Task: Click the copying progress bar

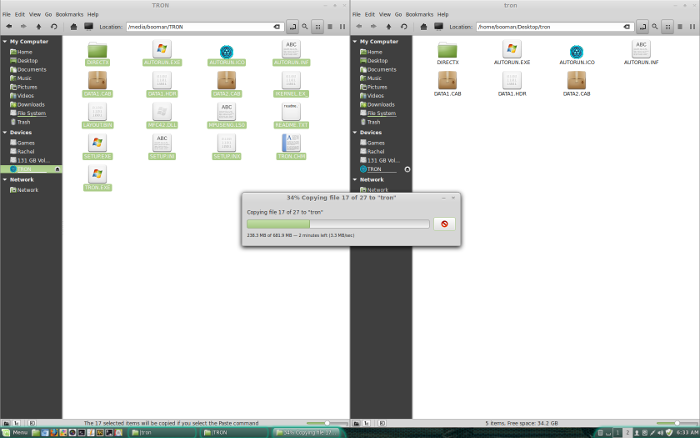Action: coord(338,224)
